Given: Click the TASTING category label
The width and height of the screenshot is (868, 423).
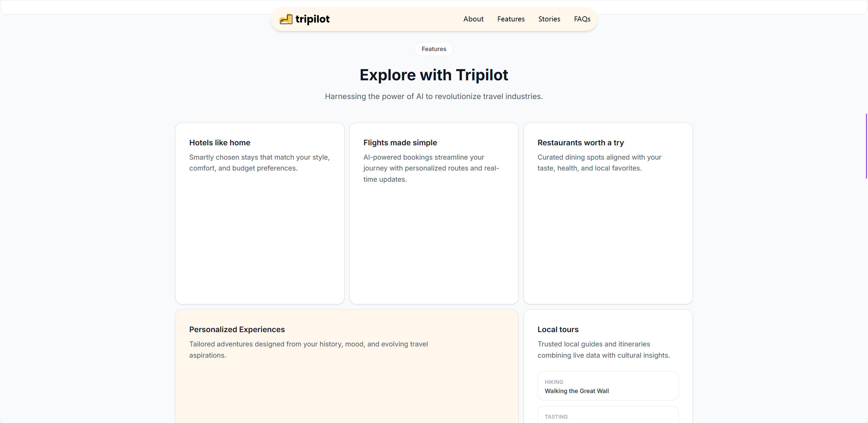Looking at the screenshot, I should [556, 417].
